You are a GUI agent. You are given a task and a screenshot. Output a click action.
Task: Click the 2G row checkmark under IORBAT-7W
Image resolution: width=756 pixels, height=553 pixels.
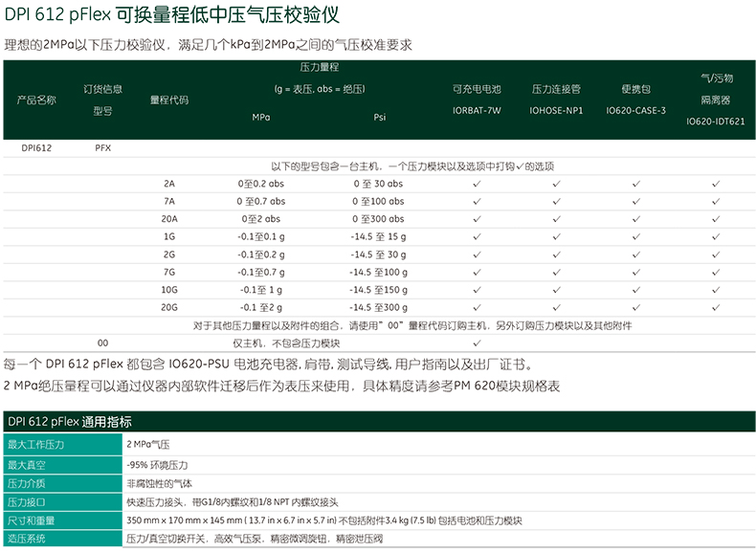coord(477,254)
